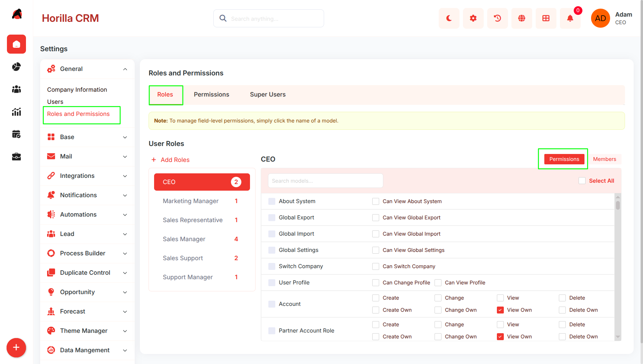The width and height of the screenshot is (643, 364).
Task: Open language globe icon
Action: 521,18
